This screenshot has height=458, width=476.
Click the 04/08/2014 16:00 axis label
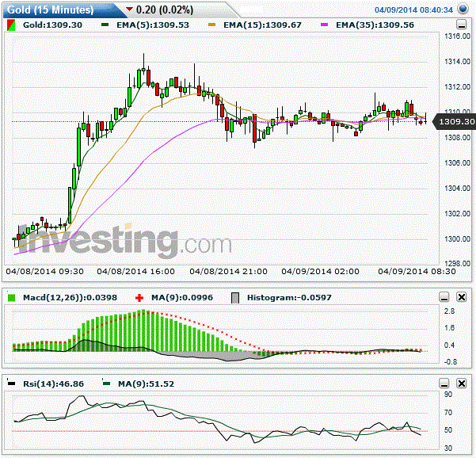135,271
